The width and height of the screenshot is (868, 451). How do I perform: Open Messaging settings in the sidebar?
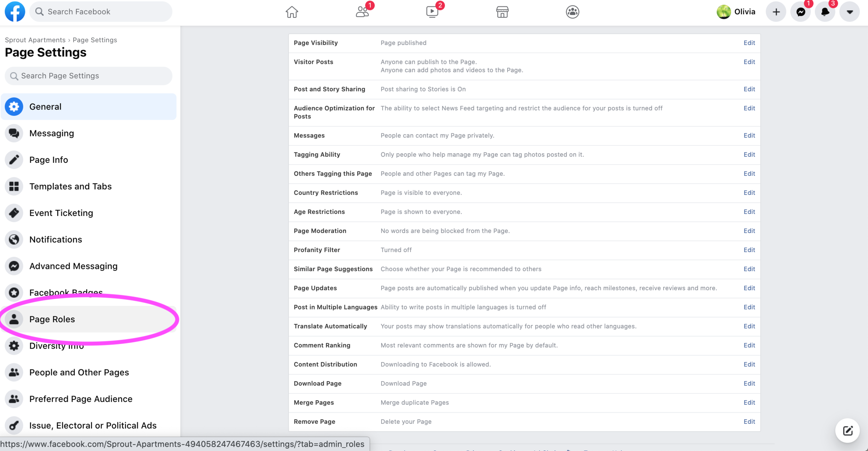[51, 133]
